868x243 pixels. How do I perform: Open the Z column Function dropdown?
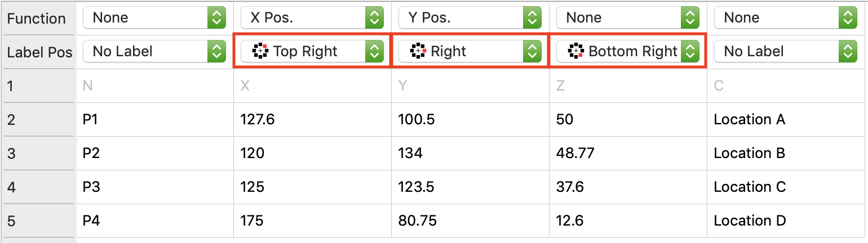tap(627, 17)
